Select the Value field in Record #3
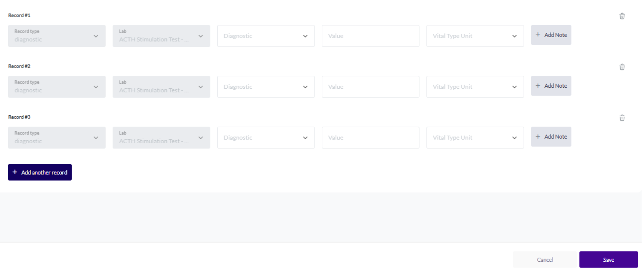Image resolution: width=644 pixels, height=275 pixels. point(370,137)
